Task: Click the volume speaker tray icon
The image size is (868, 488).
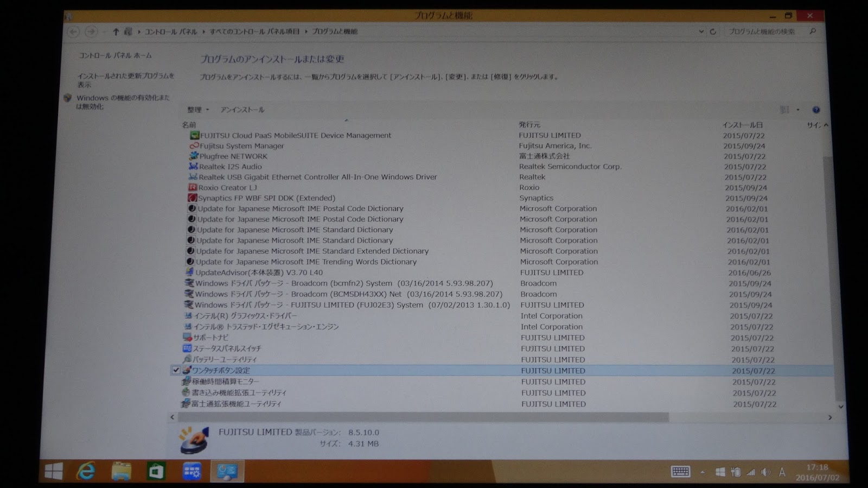Action: pos(766,472)
